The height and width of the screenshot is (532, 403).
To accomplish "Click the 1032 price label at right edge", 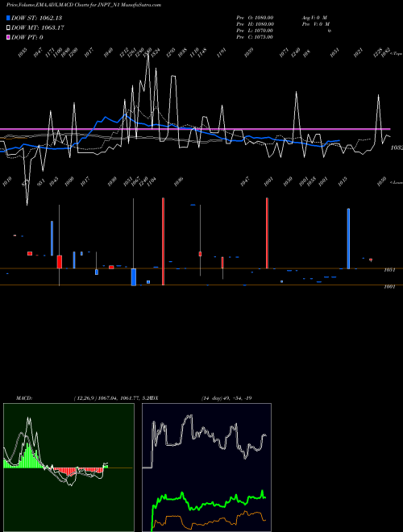I will pyautogui.click(x=397, y=148).
